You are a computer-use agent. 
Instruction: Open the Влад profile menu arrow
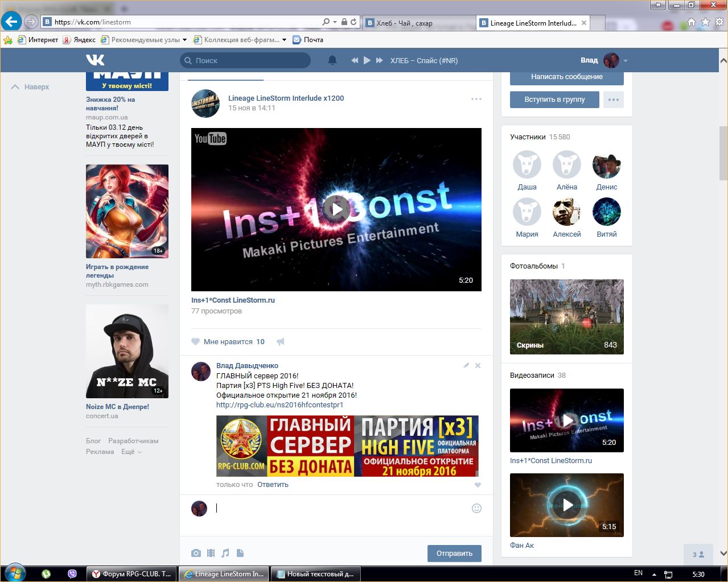(x=626, y=60)
